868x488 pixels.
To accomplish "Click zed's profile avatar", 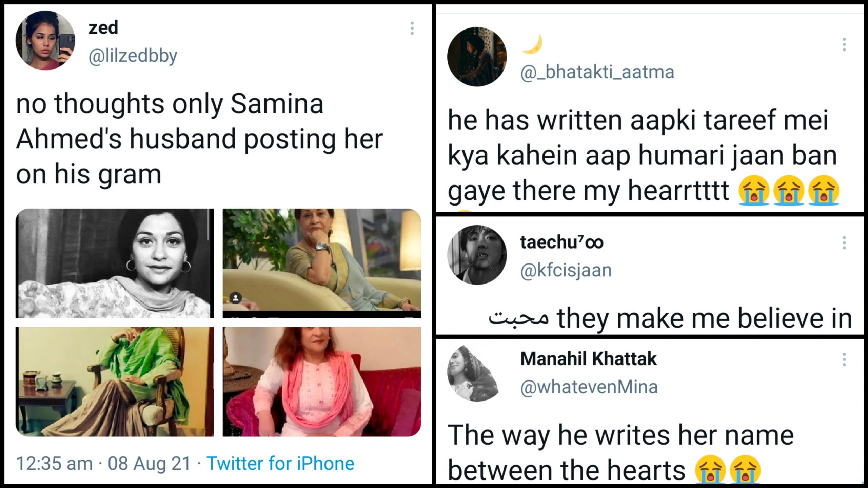I will click(45, 40).
